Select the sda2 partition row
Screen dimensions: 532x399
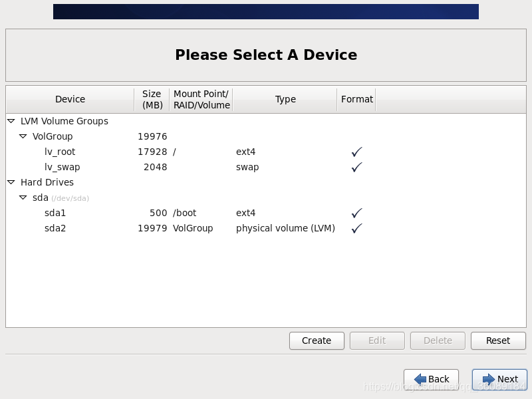pyautogui.click(x=266, y=228)
